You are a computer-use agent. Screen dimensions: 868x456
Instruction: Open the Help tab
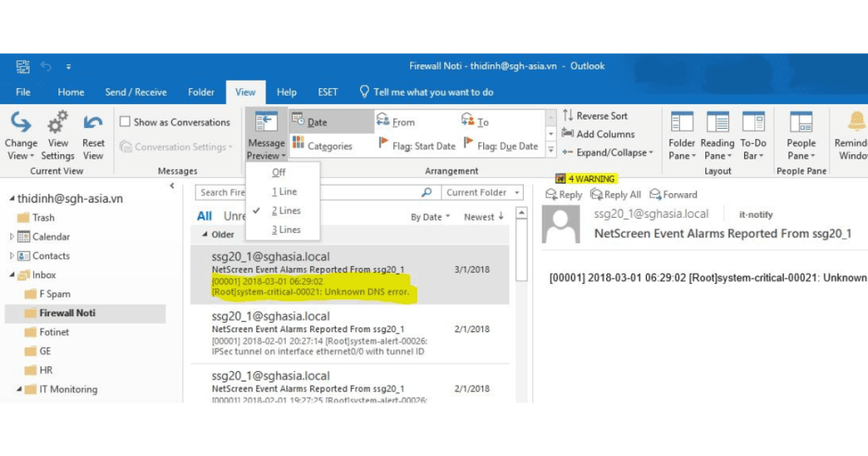click(x=287, y=92)
